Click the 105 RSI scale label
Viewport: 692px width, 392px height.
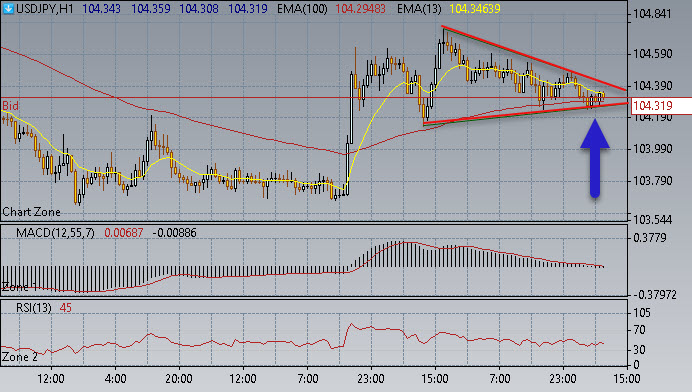(642, 313)
